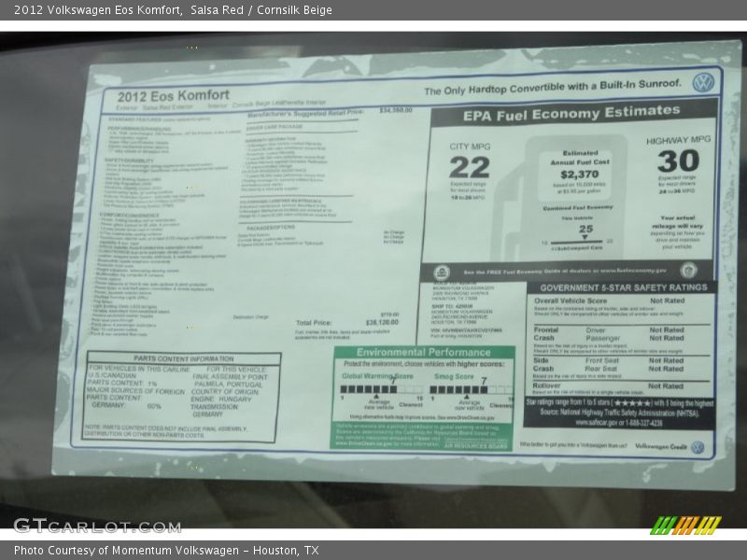
Task: Click the Volkswagen Credit logo at sticker bottom
Action: point(697,447)
